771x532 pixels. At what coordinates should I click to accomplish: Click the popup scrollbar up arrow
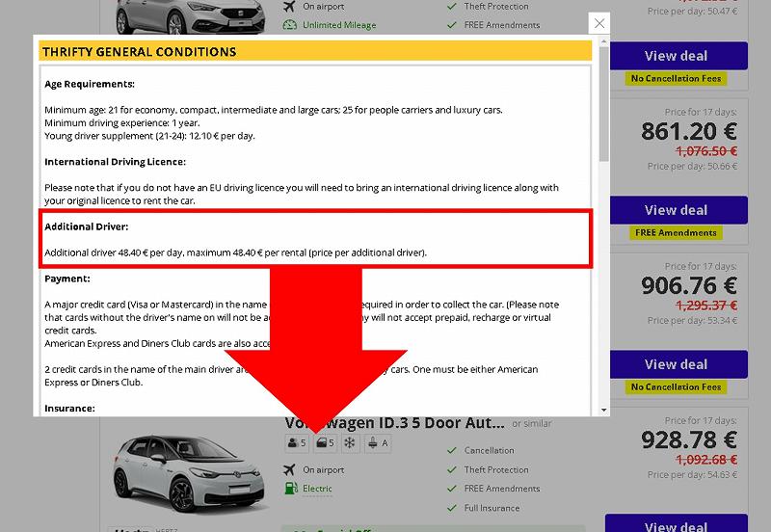604,41
